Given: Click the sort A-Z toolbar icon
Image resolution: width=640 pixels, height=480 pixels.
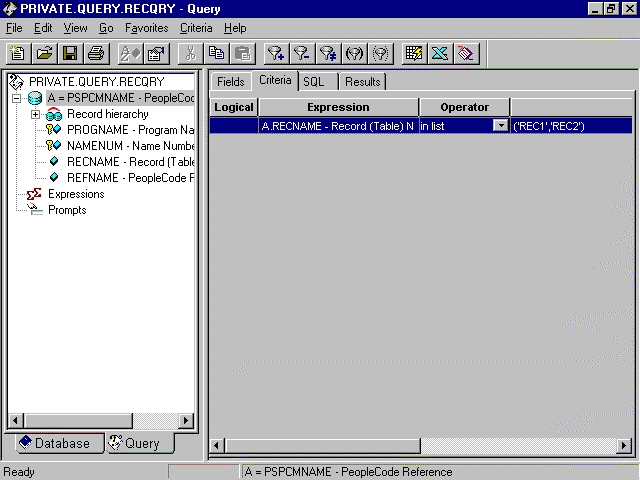Looking at the screenshot, I should click(130, 53).
